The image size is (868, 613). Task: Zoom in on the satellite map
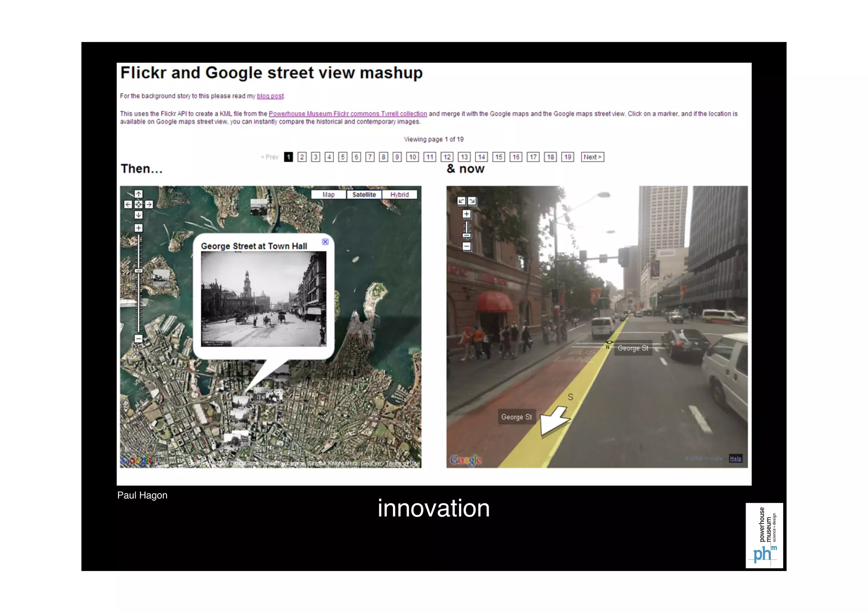pyautogui.click(x=139, y=228)
